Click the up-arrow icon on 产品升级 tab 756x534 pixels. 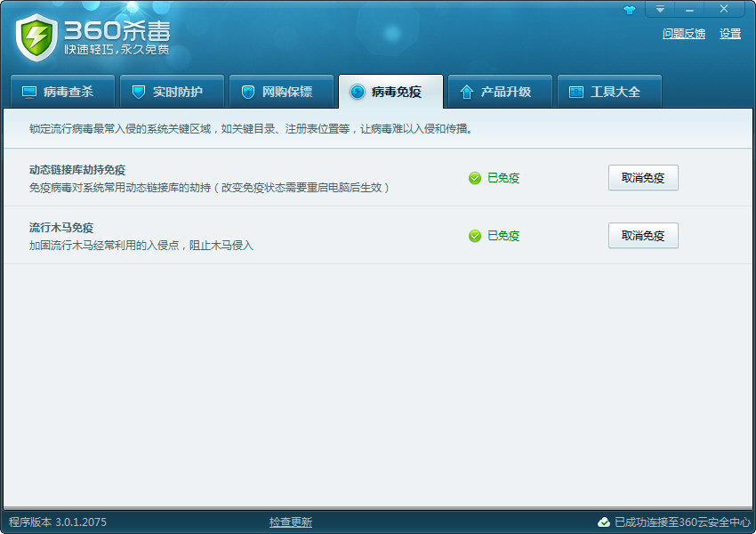(466, 92)
